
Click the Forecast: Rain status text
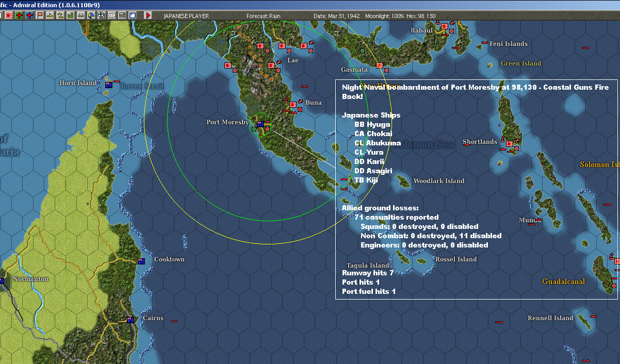(264, 16)
